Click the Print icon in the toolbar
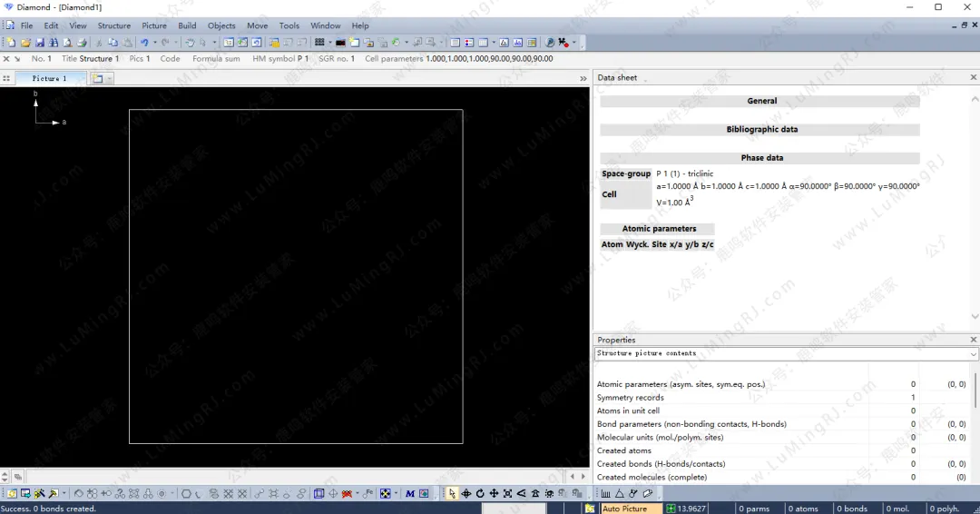This screenshot has width=980, height=514. tap(83, 43)
